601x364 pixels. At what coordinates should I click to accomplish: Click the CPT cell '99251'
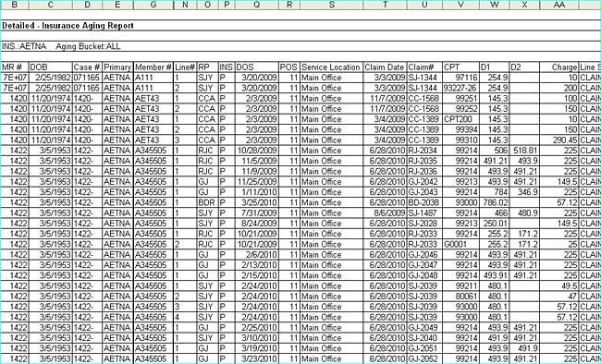coord(460,99)
